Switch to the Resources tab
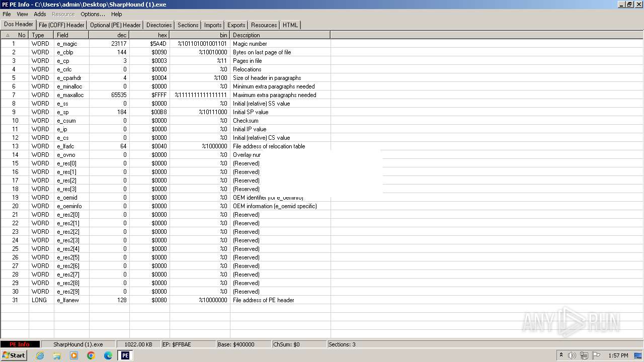Screen dimensions: 644x362 point(264,25)
